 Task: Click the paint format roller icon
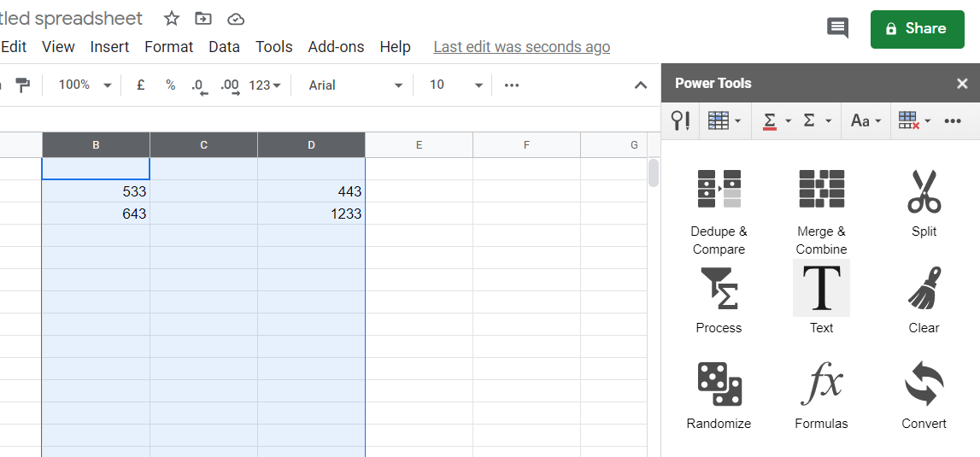tap(23, 85)
